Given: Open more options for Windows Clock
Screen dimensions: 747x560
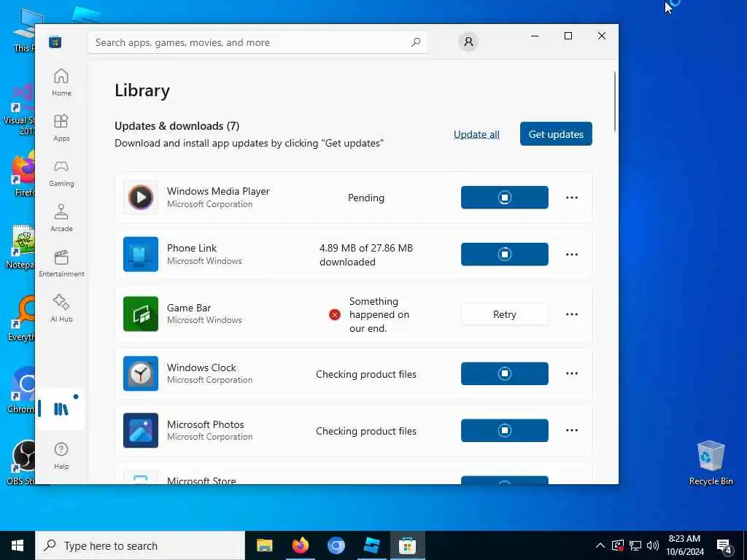Looking at the screenshot, I should [x=572, y=373].
